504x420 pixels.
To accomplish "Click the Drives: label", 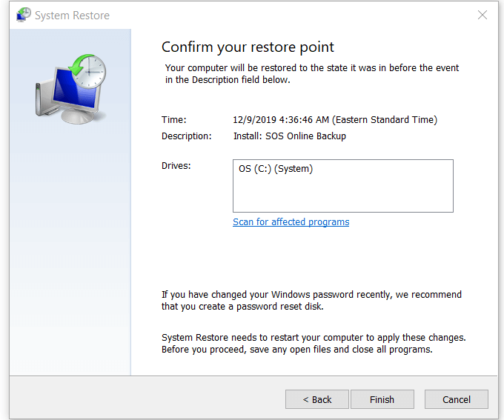I will pyautogui.click(x=176, y=166).
